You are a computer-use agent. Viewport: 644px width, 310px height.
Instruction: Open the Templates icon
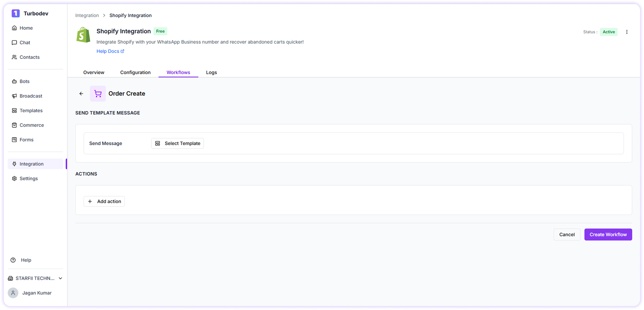click(x=14, y=110)
